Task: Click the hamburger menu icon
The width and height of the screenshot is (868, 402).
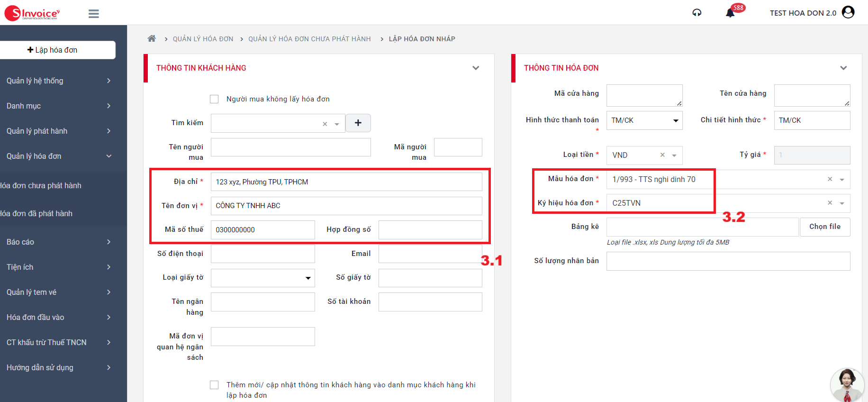Action: [94, 14]
